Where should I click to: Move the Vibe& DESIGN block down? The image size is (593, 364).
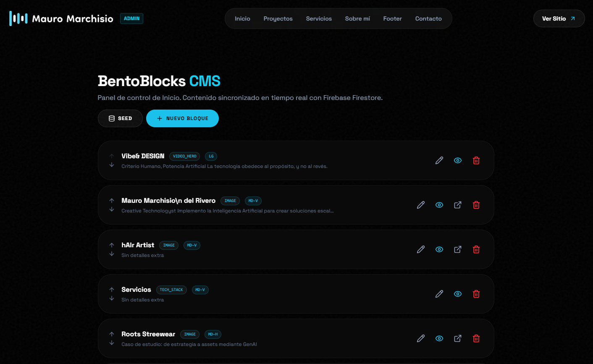(x=112, y=165)
